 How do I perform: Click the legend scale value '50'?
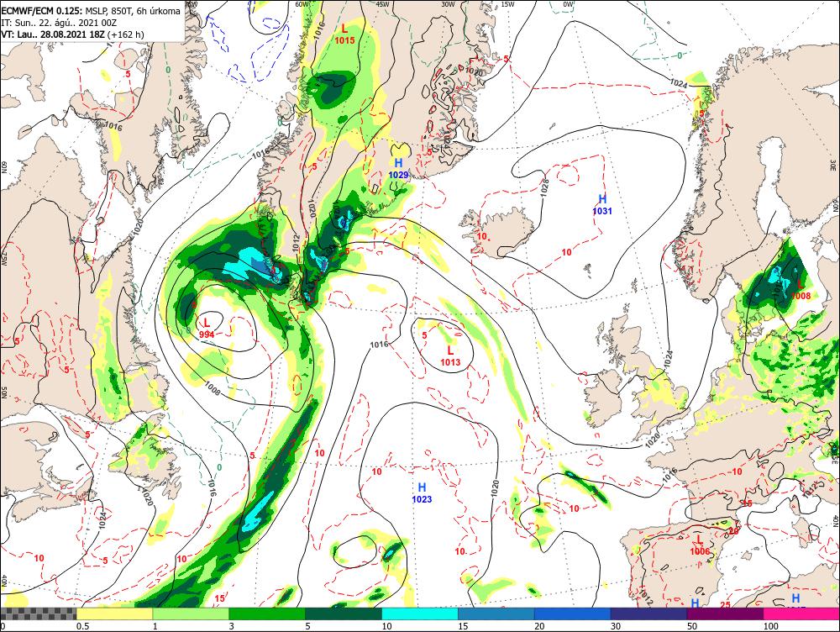pyautogui.click(x=692, y=626)
